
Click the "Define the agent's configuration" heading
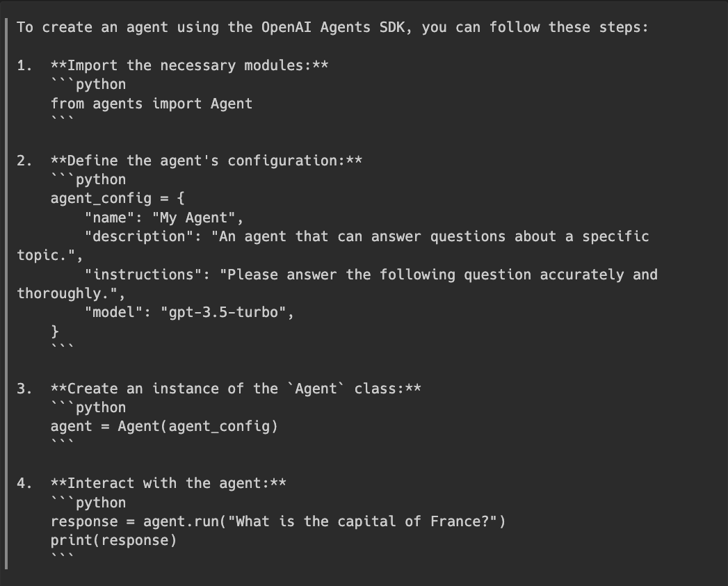point(206,161)
